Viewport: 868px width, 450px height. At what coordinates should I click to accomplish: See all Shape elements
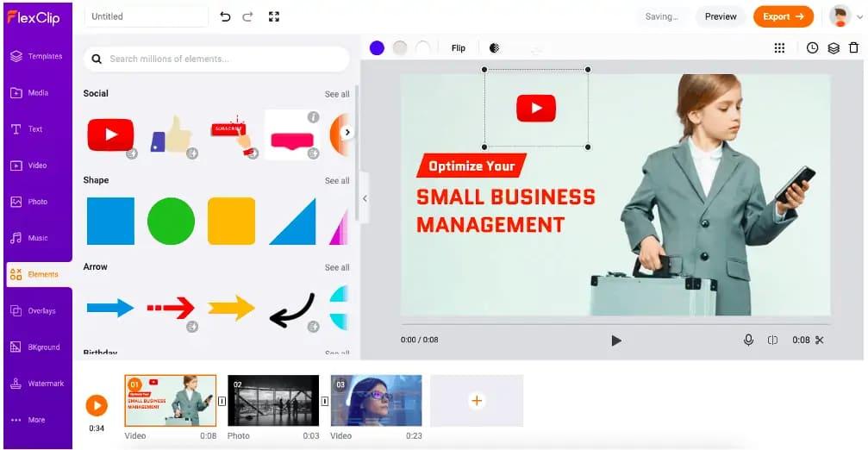click(336, 180)
